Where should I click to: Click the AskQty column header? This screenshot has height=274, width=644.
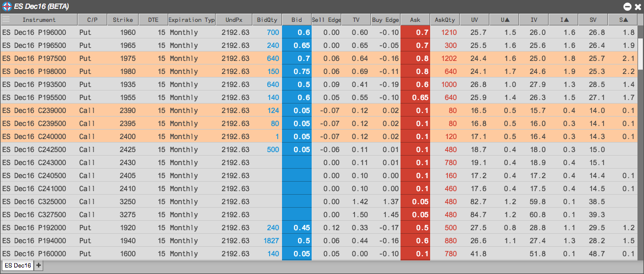pyautogui.click(x=445, y=20)
